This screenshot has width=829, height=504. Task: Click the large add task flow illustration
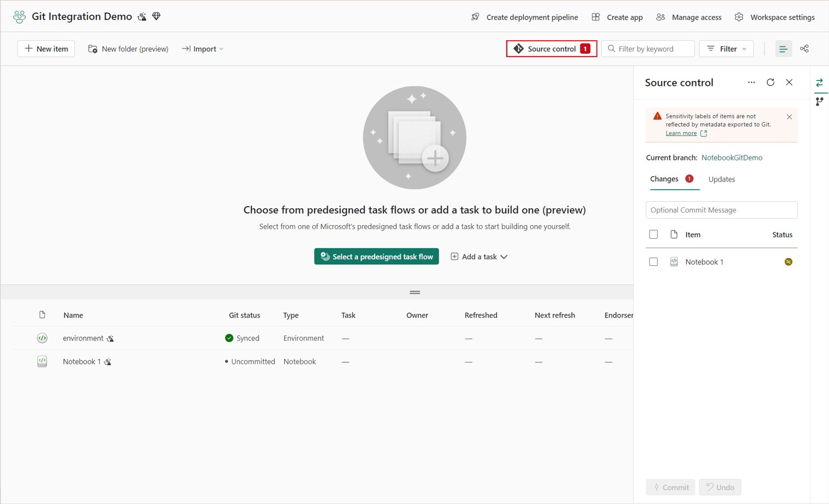pos(415,138)
